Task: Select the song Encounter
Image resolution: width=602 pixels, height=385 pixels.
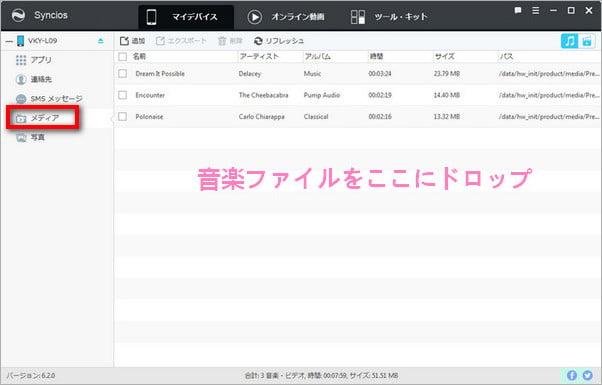Action: [x=150, y=95]
